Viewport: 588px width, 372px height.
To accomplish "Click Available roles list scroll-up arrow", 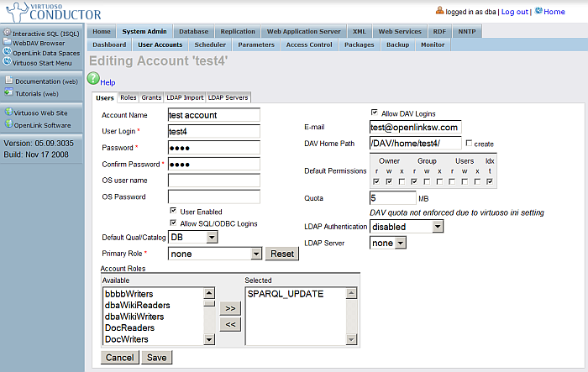I will click(209, 293).
